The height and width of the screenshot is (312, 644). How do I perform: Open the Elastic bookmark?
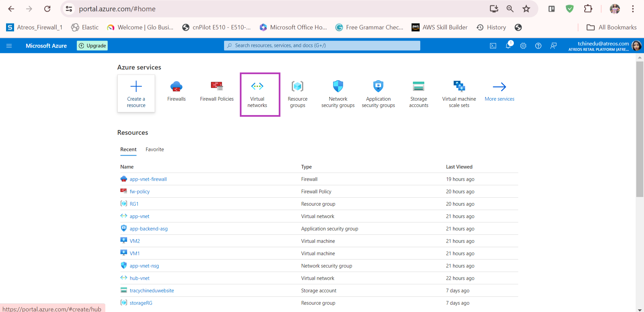click(x=85, y=28)
